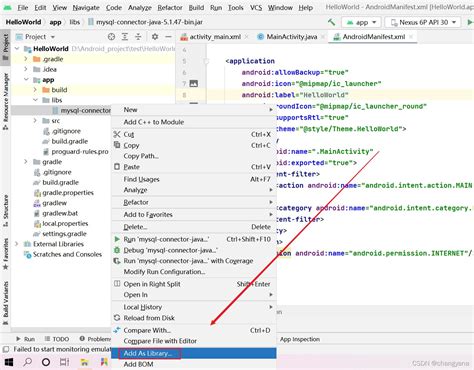Close the activity_main.xml tab

247,37
